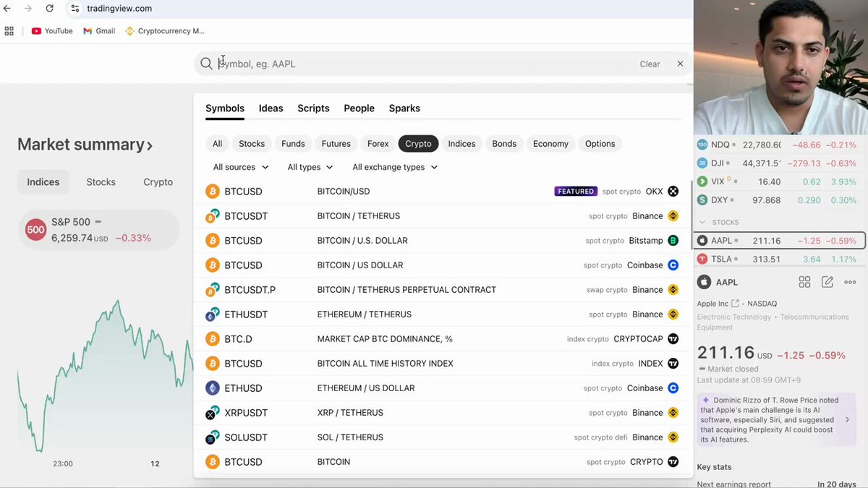868x488 pixels.
Task: Select the Stocks market summary tab
Action: coord(101,182)
